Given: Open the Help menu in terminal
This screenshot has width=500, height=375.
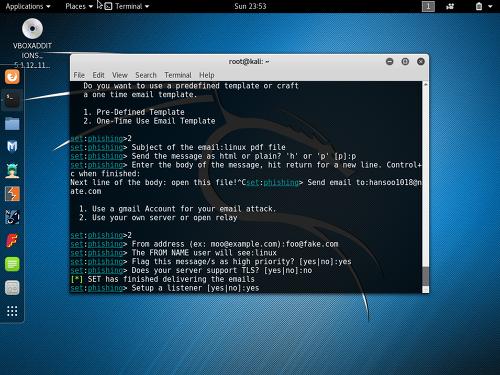Looking at the screenshot, I should point(207,75).
